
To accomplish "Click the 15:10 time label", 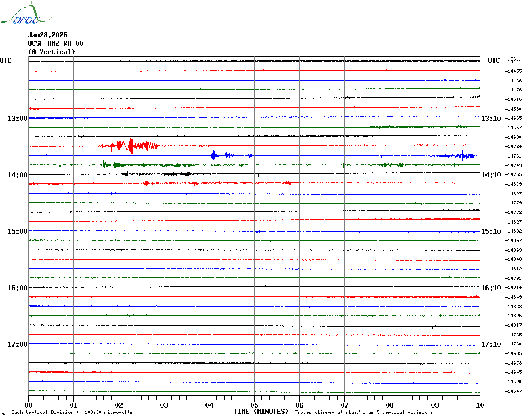I will click(491, 231).
